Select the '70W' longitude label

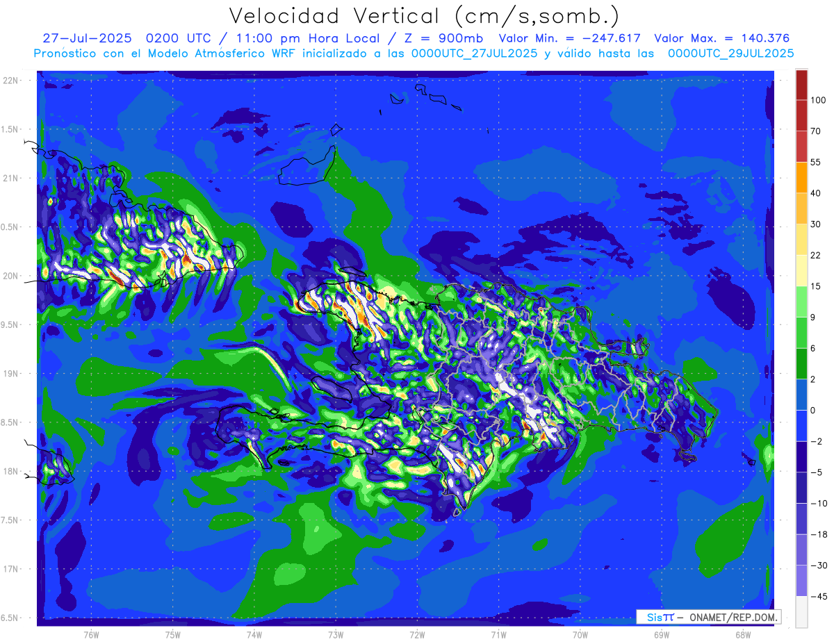point(580,635)
